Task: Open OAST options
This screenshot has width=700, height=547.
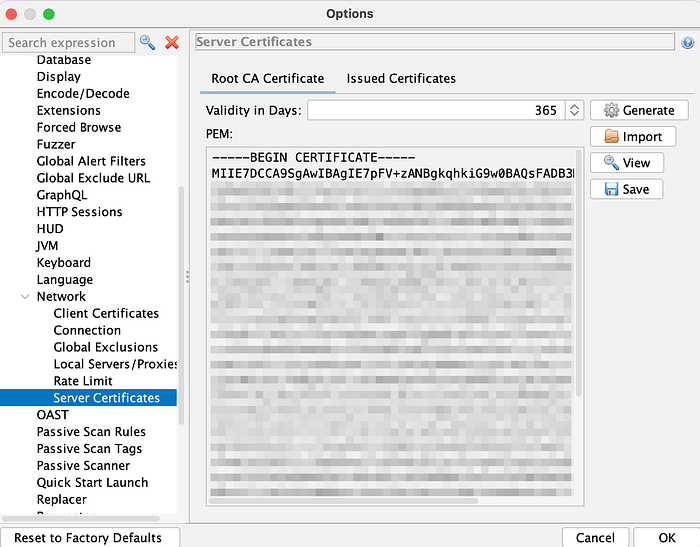Action: coord(53,415)
